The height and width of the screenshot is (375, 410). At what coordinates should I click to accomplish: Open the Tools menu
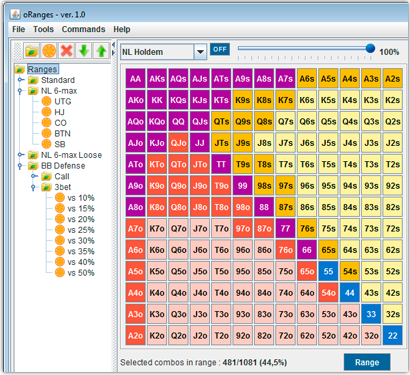pos(43,29)
